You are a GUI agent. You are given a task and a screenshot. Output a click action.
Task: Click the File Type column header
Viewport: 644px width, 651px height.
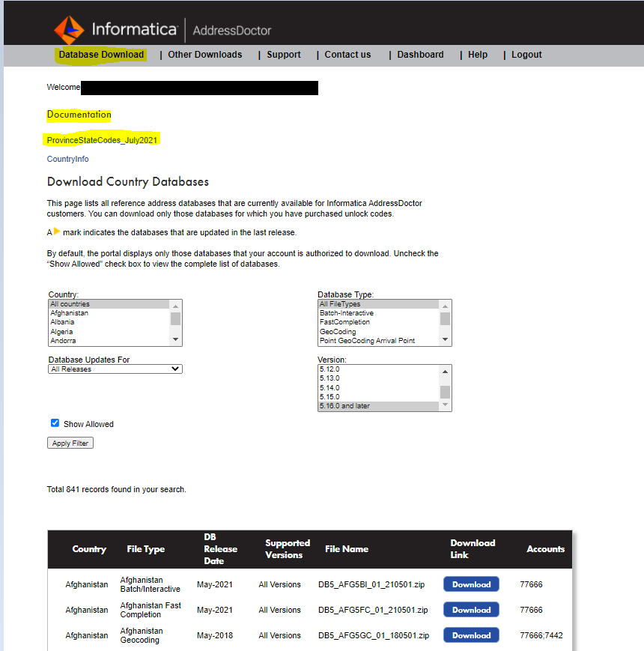pos(145,549)
